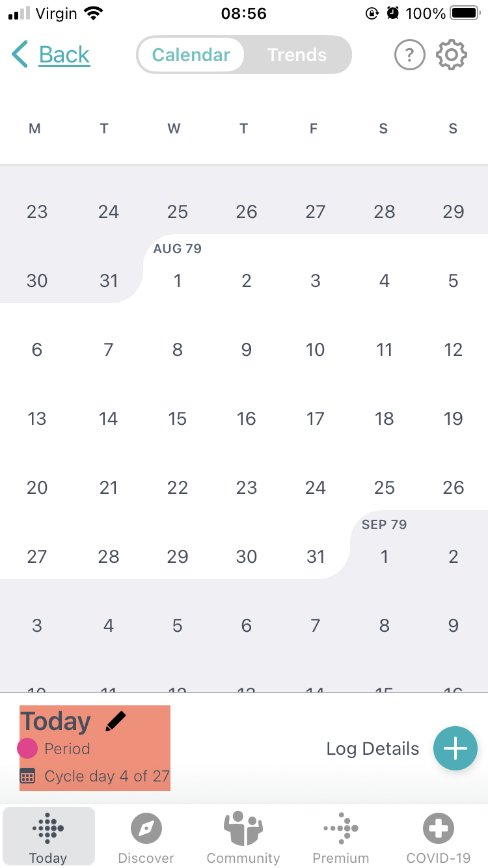The image size is (488, 868).
Task: Select September 1 on the calendar
Action: [385, 557]
